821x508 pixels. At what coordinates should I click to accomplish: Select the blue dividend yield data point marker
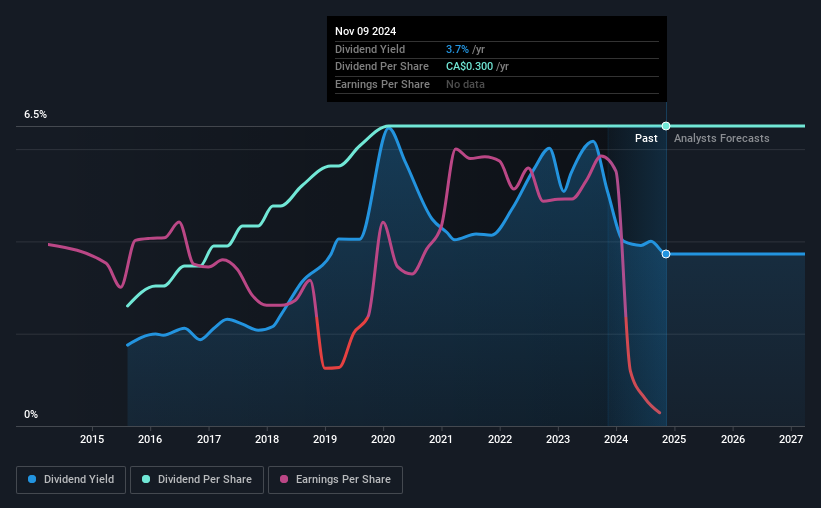click(666, 254)
